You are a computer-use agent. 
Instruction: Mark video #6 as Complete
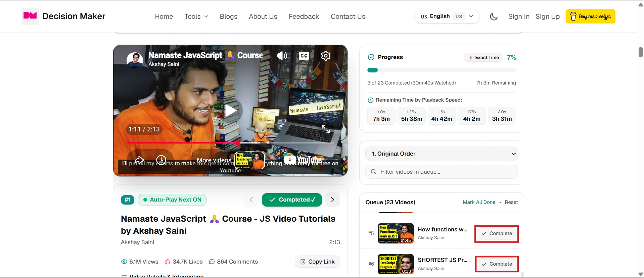click(497, 264)
